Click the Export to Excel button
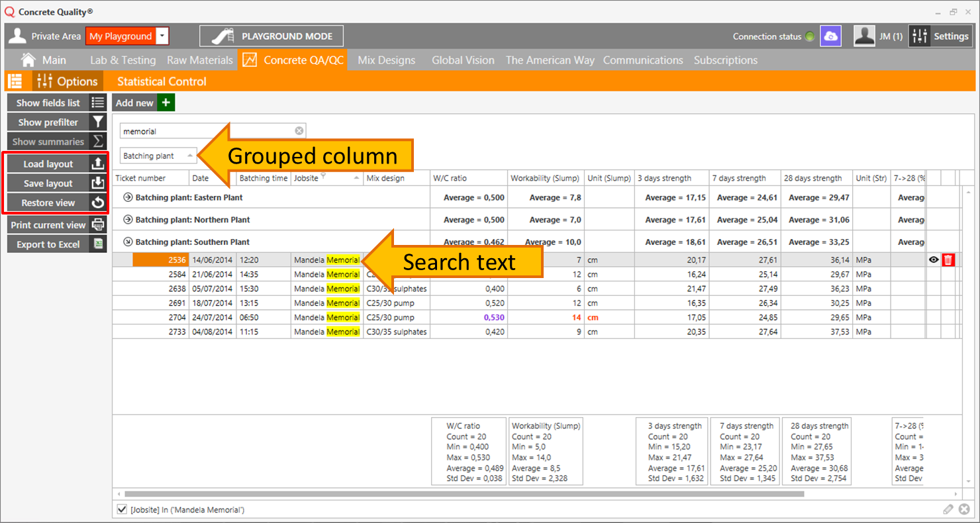Image resolution: width=980 pixels, height=523 pixels. click(56, 244)
